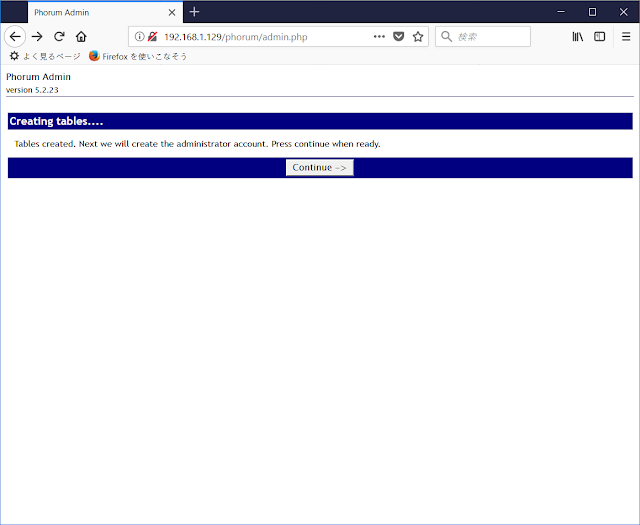
Task: Click the forward navigation arrow
Action: [x=37, y=37]
